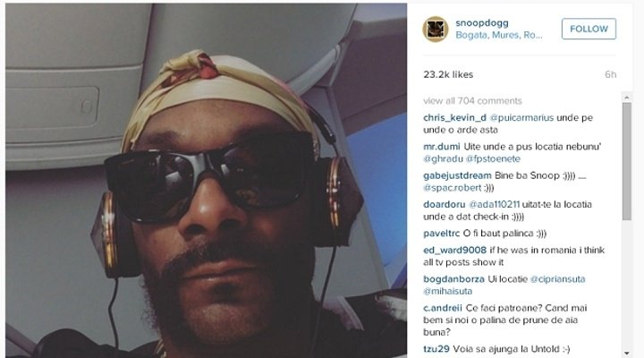Image resolution: width=644 pixels, height=358 pixels.
Task: Open the gabejustdream commenter profile
Action: [x=457, y=175]
